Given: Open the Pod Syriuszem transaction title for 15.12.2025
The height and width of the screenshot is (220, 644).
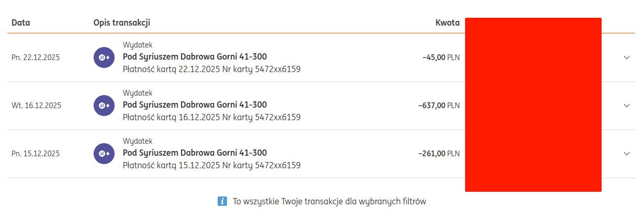Looking at the screenshot, I should coord(195,153).
